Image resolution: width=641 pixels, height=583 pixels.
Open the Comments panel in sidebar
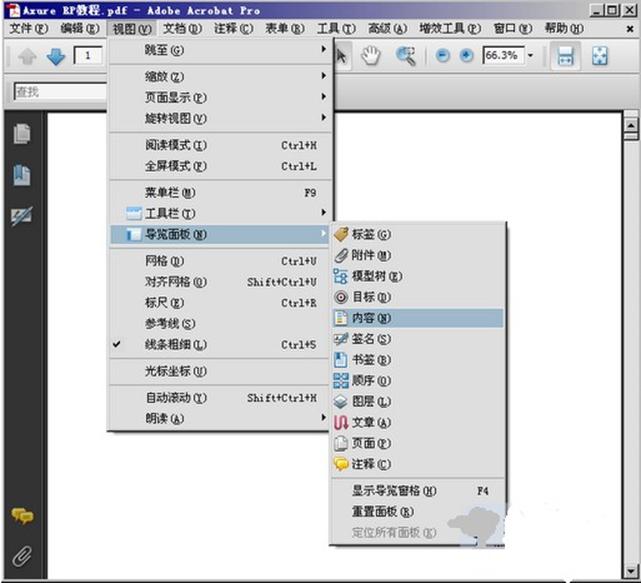coord(22,516)
